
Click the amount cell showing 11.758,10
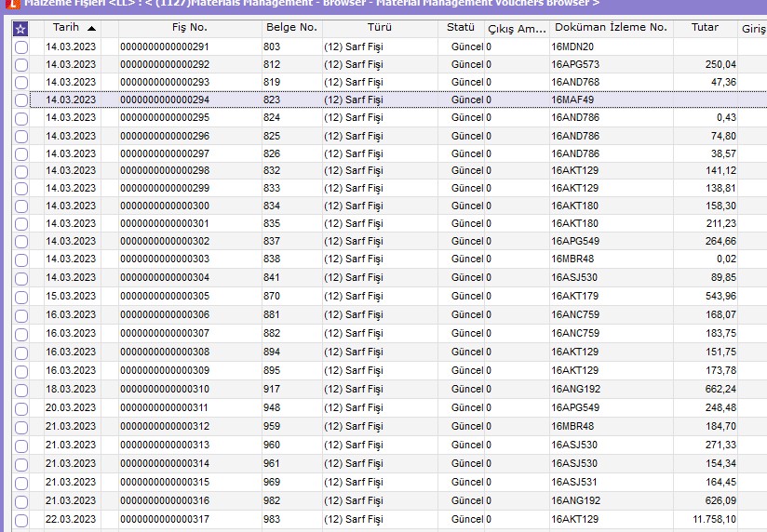click(x=709, y=519)
